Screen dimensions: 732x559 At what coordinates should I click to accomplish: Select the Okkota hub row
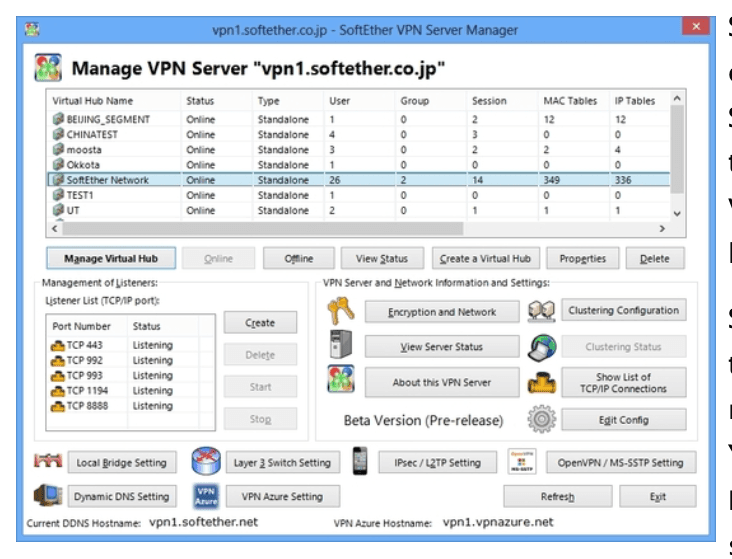[x=359, y=165]
